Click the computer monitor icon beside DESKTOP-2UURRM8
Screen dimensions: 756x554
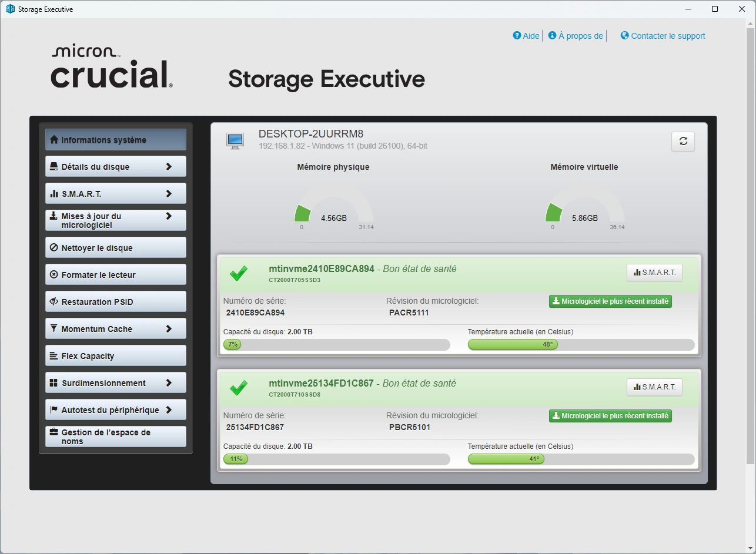(235, 141)
